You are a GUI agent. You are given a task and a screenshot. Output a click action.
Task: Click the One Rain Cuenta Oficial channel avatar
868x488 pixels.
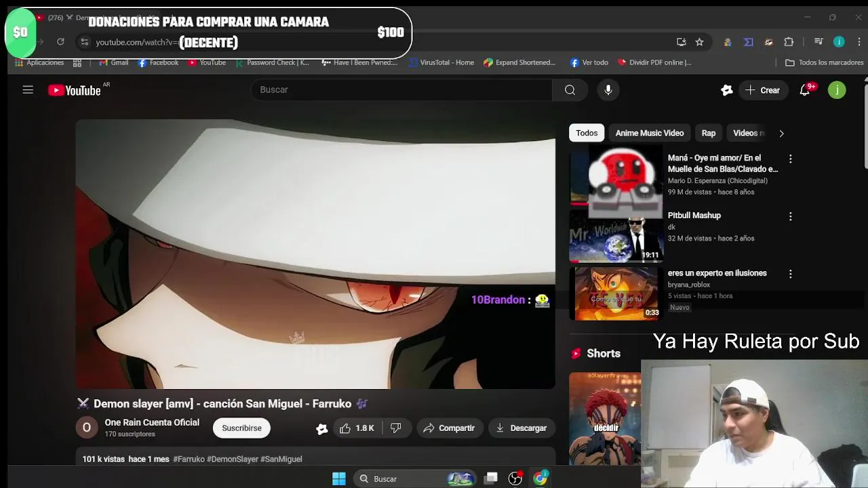point(86,428)
